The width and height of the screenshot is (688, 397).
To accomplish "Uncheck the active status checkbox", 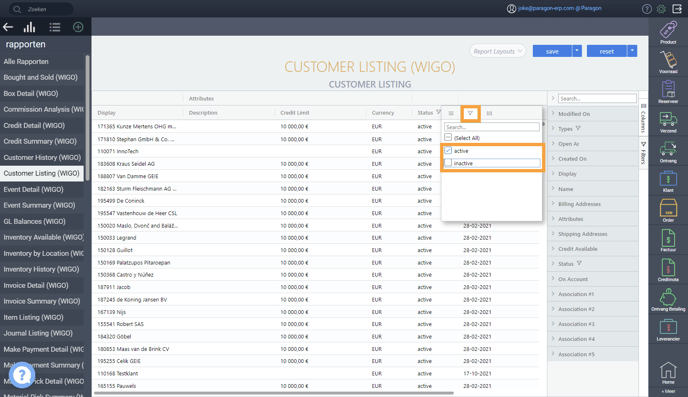I will pos(448,150).
